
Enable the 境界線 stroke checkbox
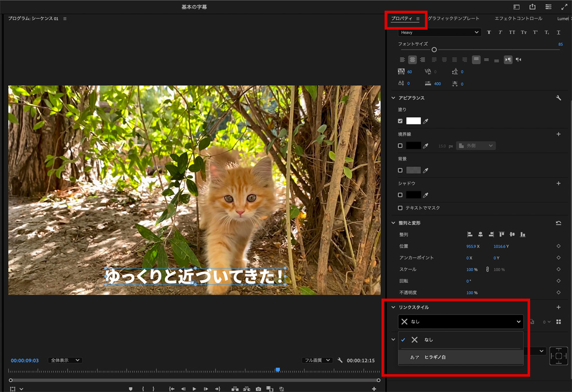[x=400, y=146]
